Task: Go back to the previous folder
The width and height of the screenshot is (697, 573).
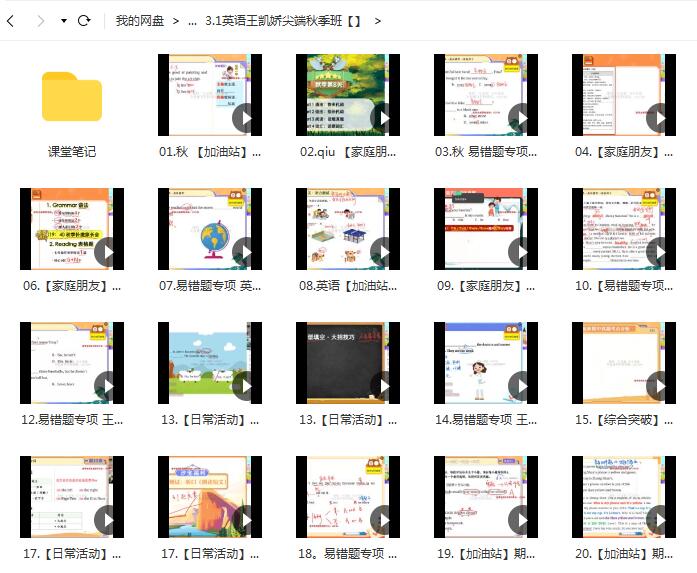Action: 11,21
